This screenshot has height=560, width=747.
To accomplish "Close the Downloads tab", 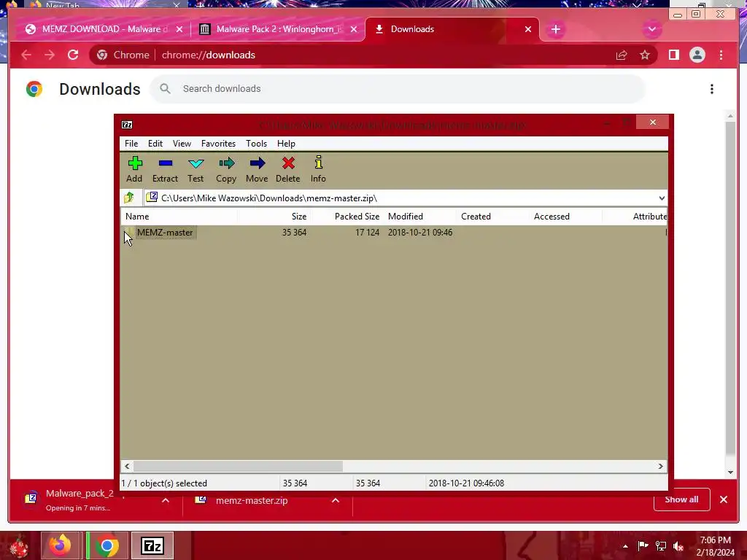I will pyautogui.click(x=528, y=29).
